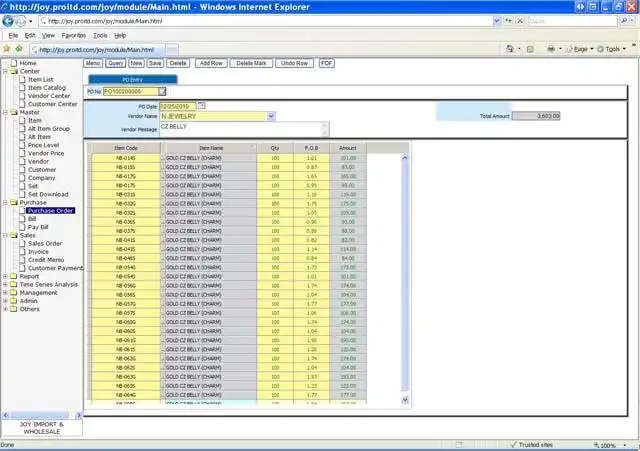
Task: Click the PO No lookup icon
Action: click(x=162, y=91)
